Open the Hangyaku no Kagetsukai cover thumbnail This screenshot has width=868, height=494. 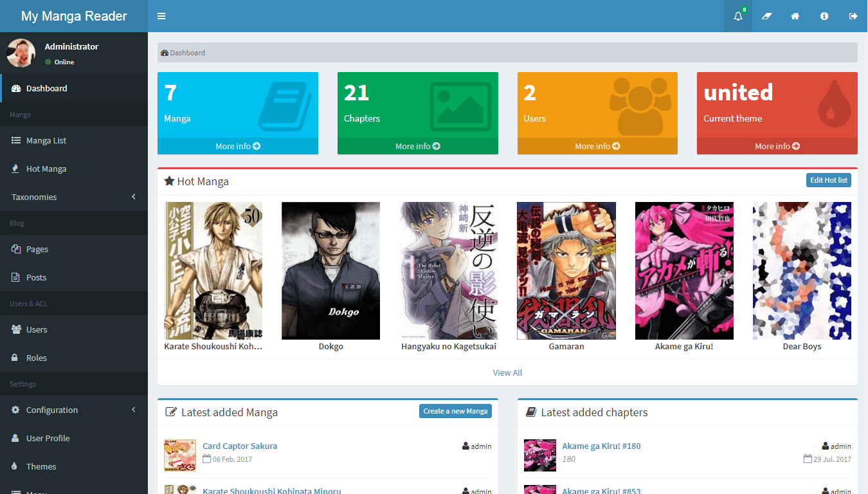point(449,271)
